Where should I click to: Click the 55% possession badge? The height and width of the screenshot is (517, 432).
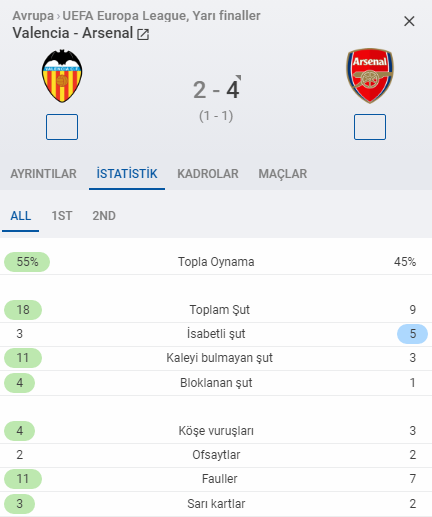click(x=27, y=262)
